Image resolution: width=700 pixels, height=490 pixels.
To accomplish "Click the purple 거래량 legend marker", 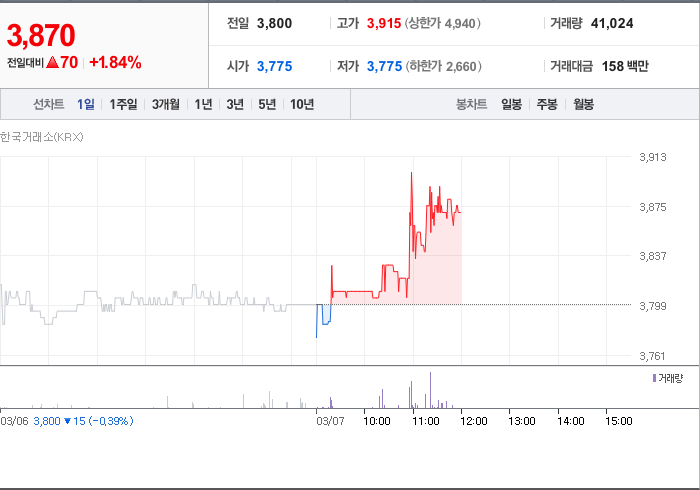I will pos(654,378).
